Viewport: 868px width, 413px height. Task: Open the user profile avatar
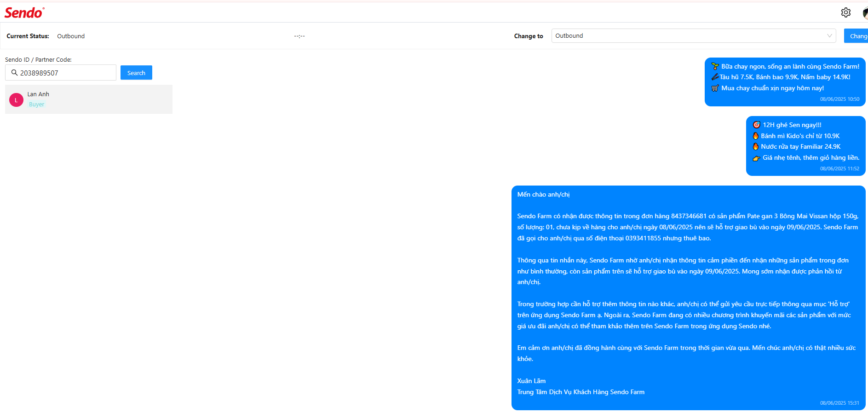[x=865, y=13]
